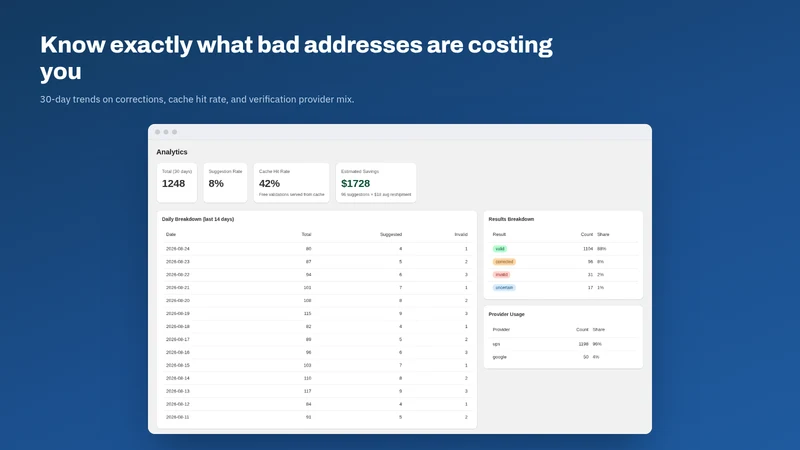Click count 50 for google provider
Image resolution: width=800 pixels, height=450 pixels.
[586, 357]
